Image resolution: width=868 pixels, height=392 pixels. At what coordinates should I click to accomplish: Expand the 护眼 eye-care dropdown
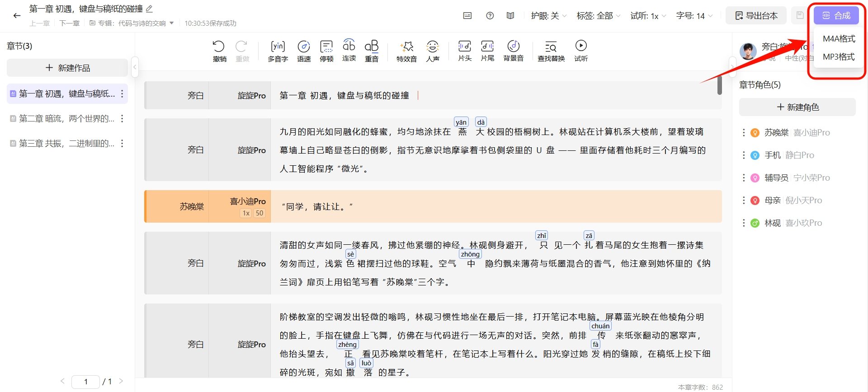(548, 16)
